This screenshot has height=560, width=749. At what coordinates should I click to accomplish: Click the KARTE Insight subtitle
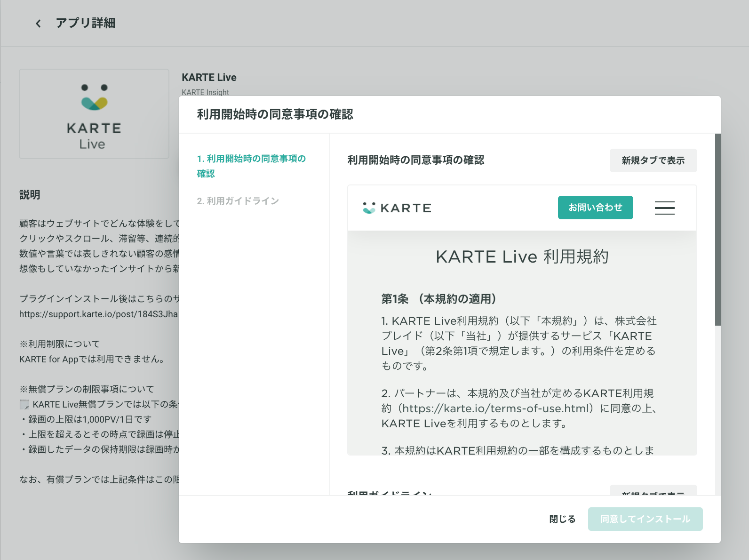(x=205, y=92)
